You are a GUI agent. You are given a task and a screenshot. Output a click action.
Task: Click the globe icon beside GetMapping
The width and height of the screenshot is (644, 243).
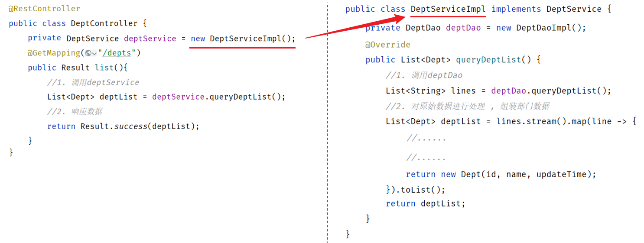point(88,53)
